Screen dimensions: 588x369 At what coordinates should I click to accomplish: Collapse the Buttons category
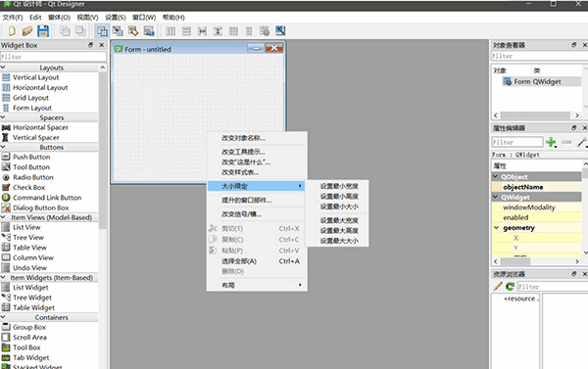[3, 147]
